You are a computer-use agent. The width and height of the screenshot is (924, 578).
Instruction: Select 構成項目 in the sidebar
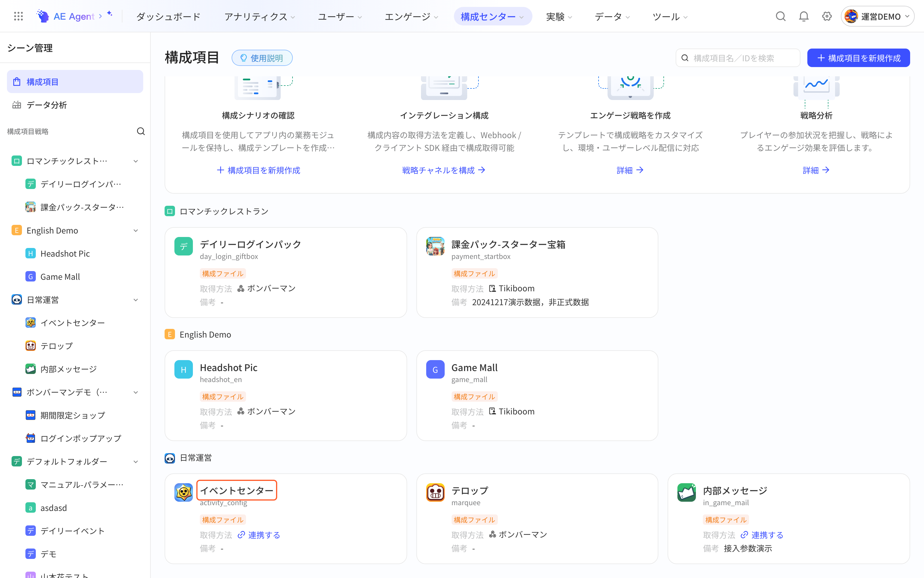click(x=75, y=81)
